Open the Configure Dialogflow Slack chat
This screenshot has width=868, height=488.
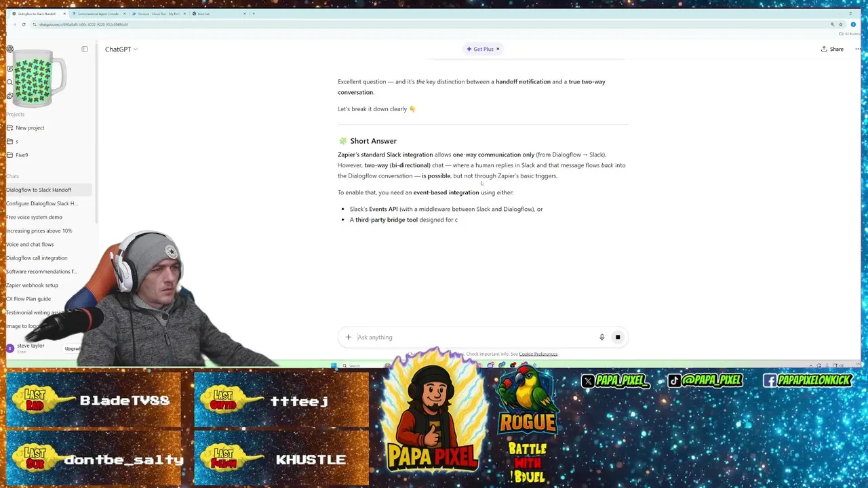point(42,203)
